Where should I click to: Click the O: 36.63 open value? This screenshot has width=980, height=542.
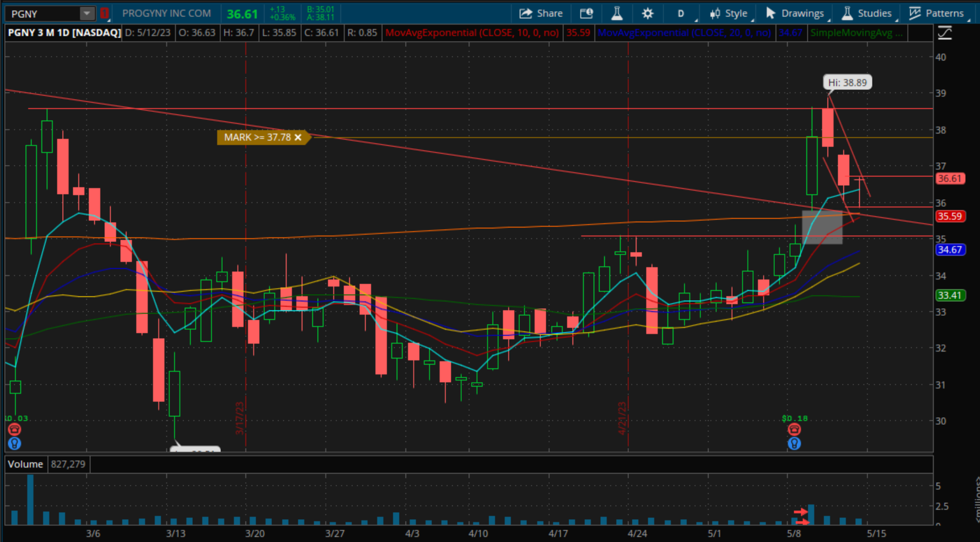tap(197, 33)
